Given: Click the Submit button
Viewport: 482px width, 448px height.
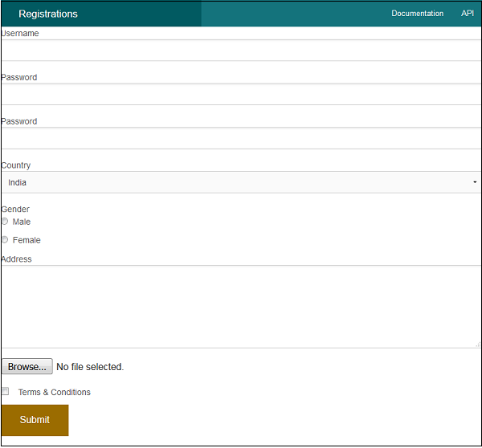Looking at the screenshot, I should (35, 420).
